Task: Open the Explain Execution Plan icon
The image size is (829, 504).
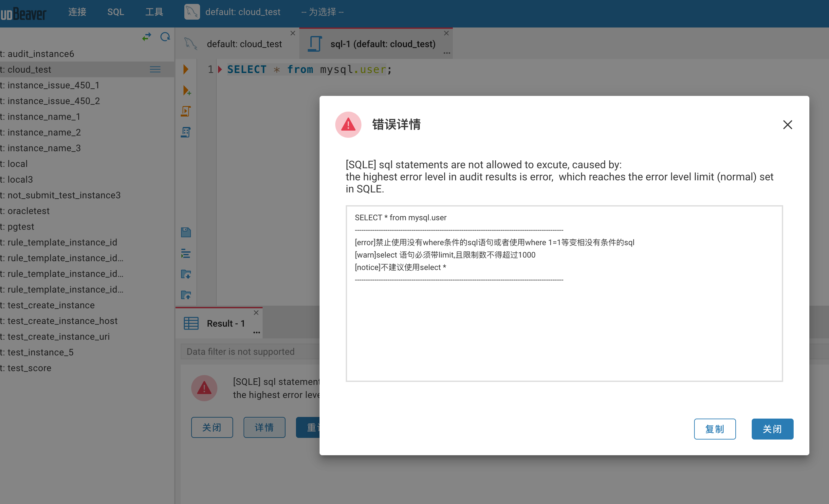Action: [186, 132]
